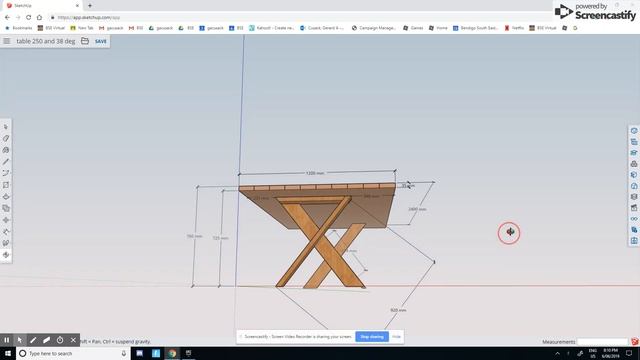Close the Screencastify recording toolbar
This screenshot has height=360, width=640.
(73, 340)
